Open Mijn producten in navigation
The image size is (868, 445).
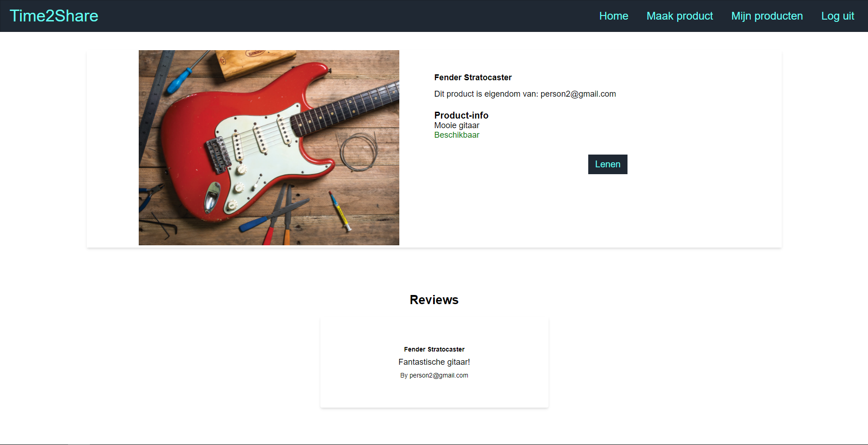tap(767, 16)
